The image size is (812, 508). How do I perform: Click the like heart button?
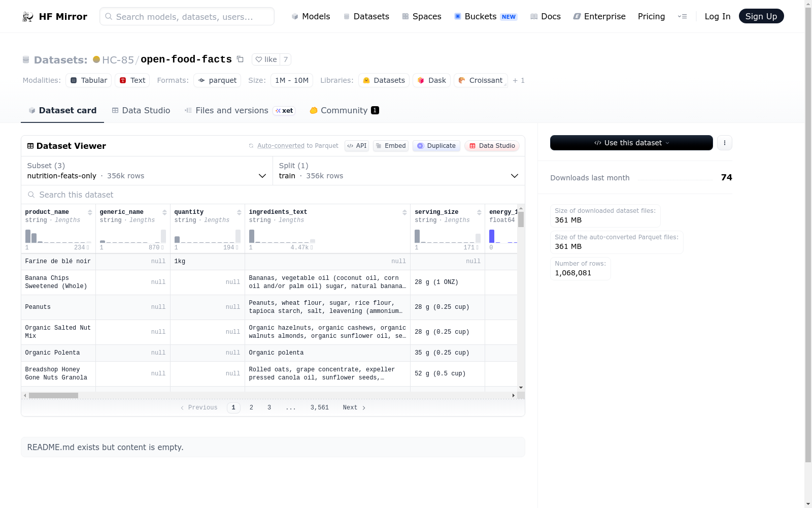(266, 59)
